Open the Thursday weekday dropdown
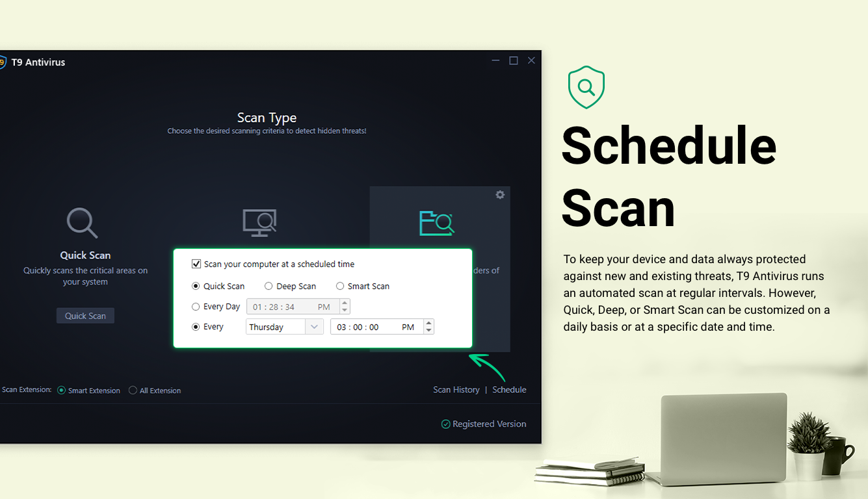Viewport: 868px width, 499px height. [314, 326]
